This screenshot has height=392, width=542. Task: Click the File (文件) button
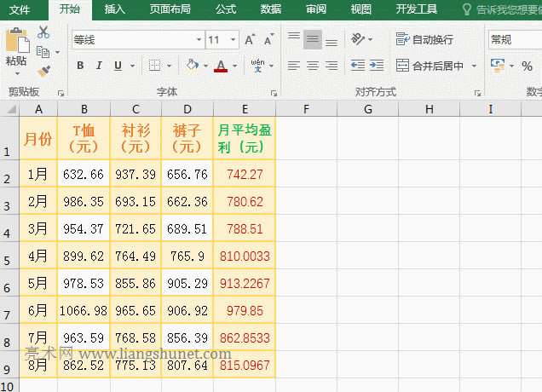coord(19,9)
